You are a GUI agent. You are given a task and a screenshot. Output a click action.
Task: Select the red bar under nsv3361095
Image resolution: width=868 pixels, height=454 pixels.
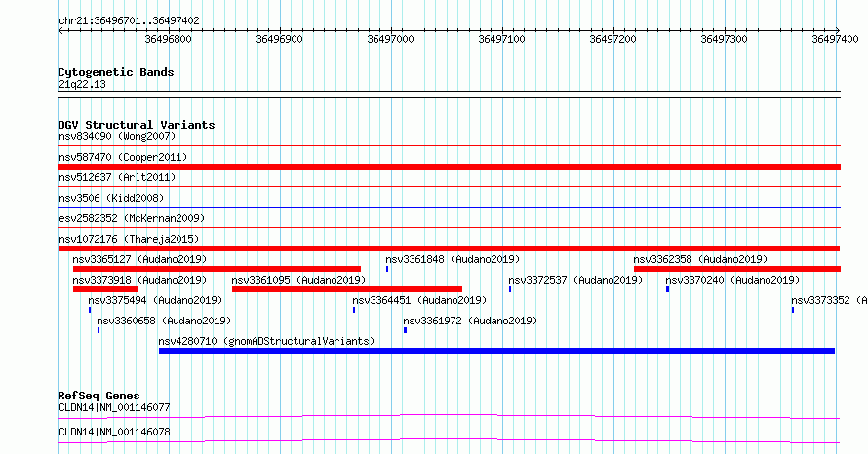(347, 289)
